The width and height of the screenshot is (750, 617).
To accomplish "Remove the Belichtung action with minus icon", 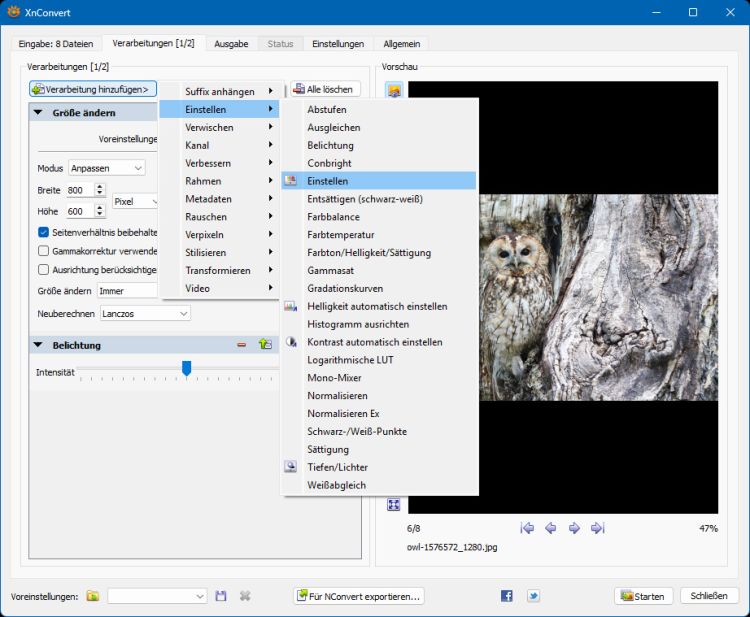I will (x=242, y=344).
